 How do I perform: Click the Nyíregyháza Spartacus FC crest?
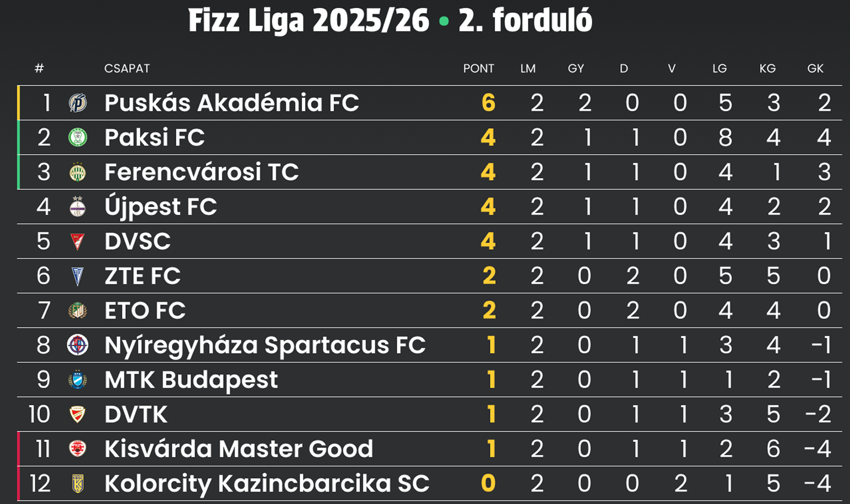[77, 345]
